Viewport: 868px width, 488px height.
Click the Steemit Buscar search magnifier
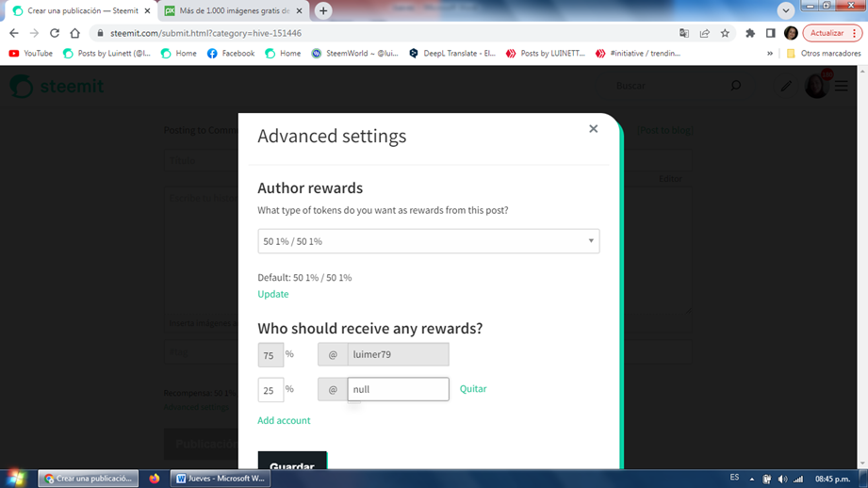pos(736,85)
